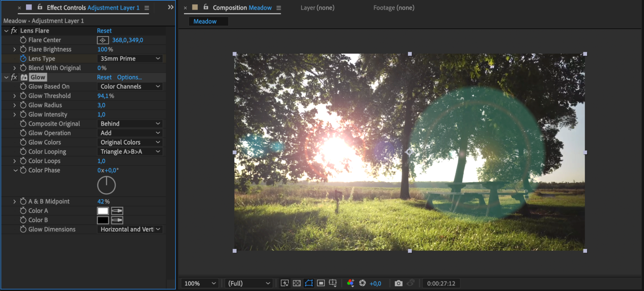Screen dimensions: 644x291
Task: Click the Region of Interest icon
Action: (321, 283)
